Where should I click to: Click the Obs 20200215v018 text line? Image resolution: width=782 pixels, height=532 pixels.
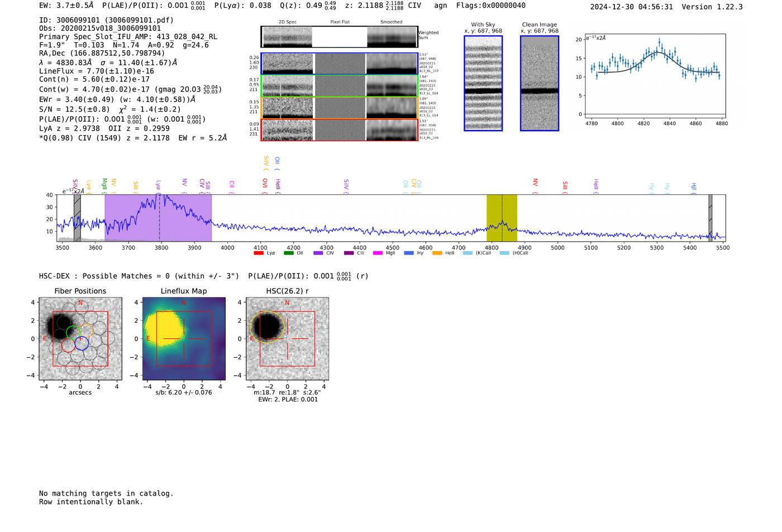click(100, 28)
